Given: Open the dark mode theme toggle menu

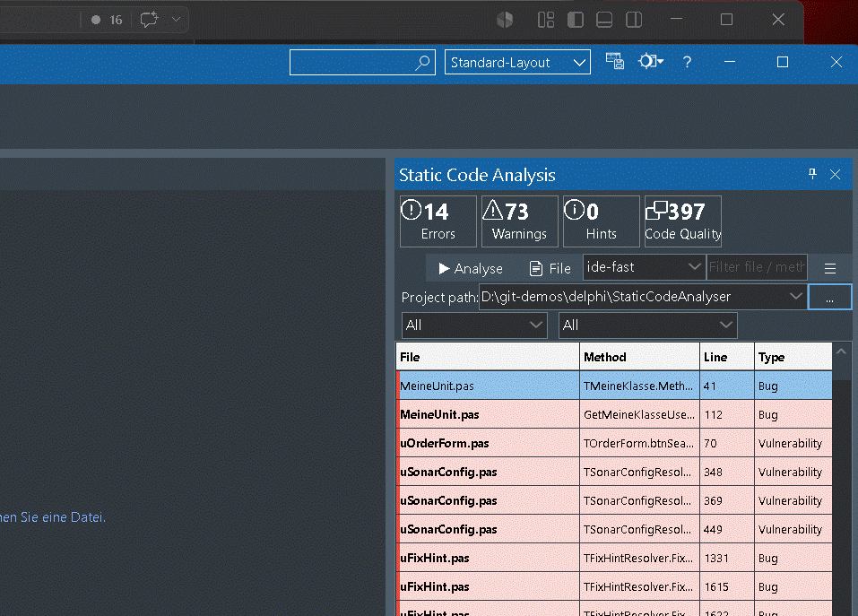Looking at the screenshot, I should (651, 61).
